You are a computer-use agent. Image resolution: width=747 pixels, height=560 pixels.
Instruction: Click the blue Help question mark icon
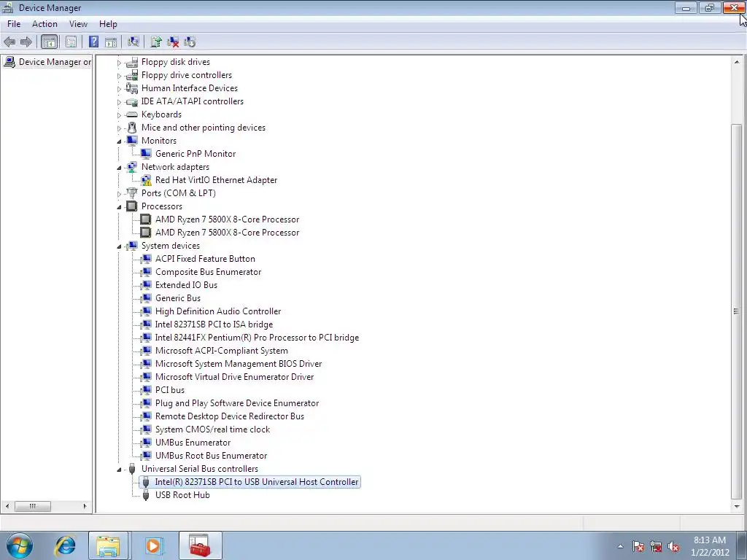click(94, 42)
